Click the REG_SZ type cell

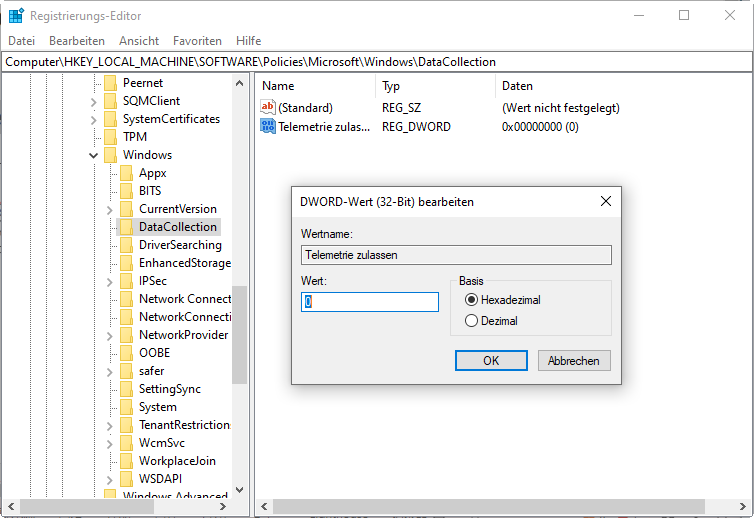coord(402,108)
